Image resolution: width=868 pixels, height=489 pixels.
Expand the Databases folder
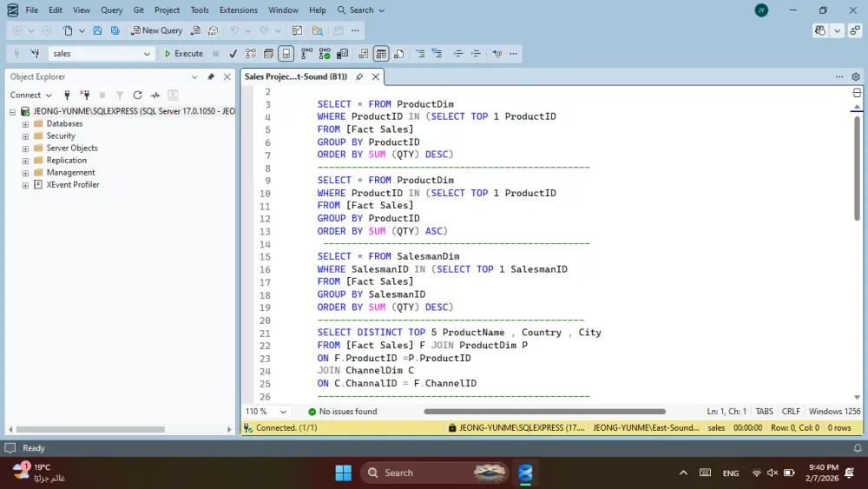pos(25,123)
